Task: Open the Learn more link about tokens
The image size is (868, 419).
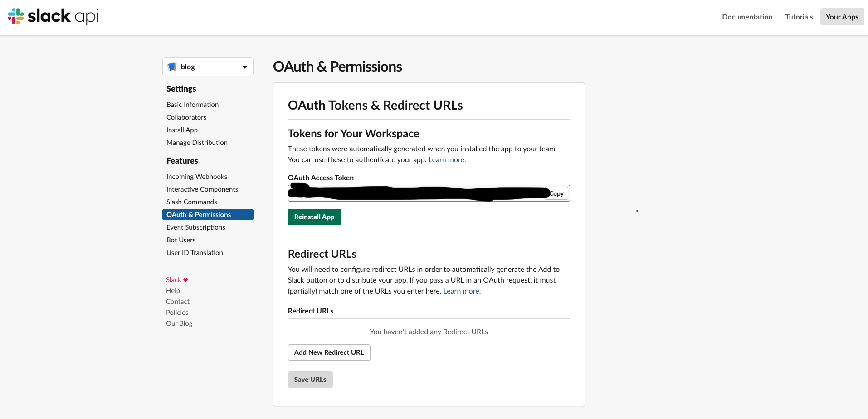Action: click(x=447, y=159)
